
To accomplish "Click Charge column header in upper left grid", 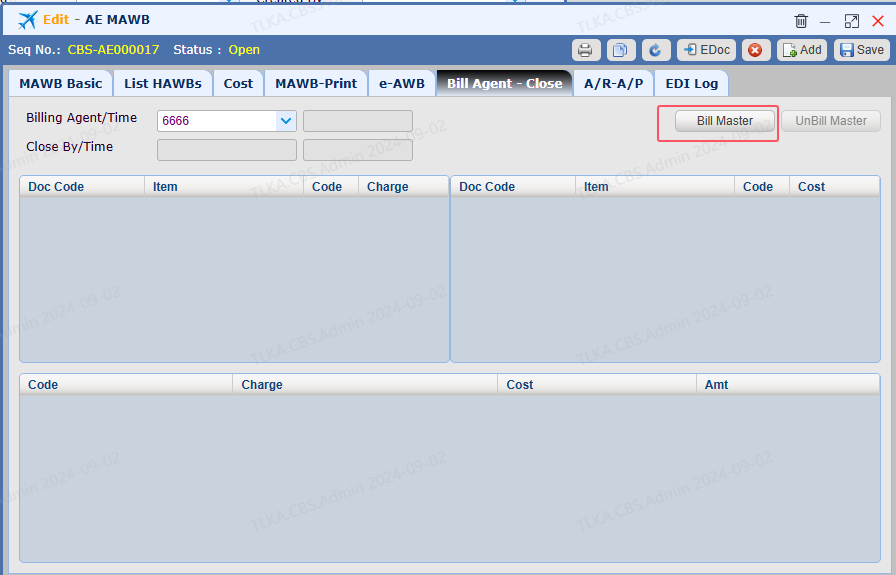I will [x=403, y=187].
